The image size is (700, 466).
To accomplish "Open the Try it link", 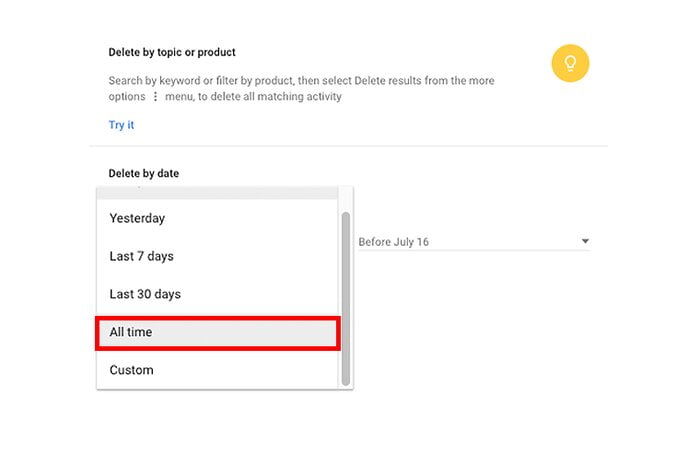I will [x=121, y=125].
